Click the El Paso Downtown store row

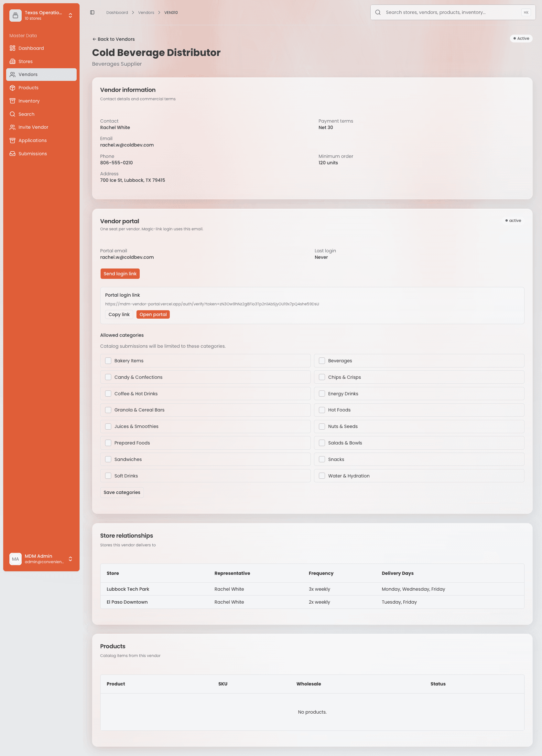click(x=312, y=602)
